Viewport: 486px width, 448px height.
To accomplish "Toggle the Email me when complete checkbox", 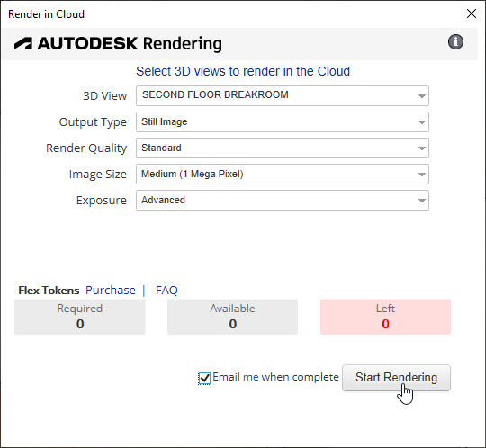I will coord(204,378).
